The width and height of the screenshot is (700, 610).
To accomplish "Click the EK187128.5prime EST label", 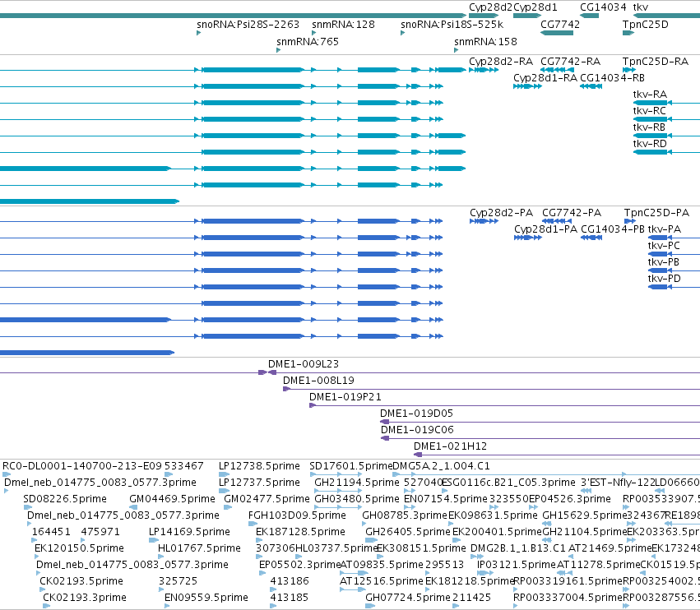I will click(300, 532).
